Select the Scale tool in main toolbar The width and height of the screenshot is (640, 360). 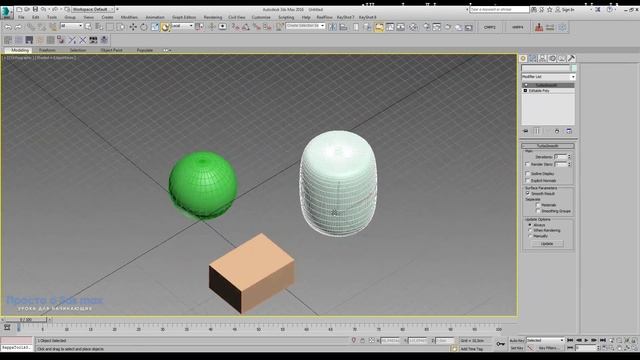(x=155, y=27)
